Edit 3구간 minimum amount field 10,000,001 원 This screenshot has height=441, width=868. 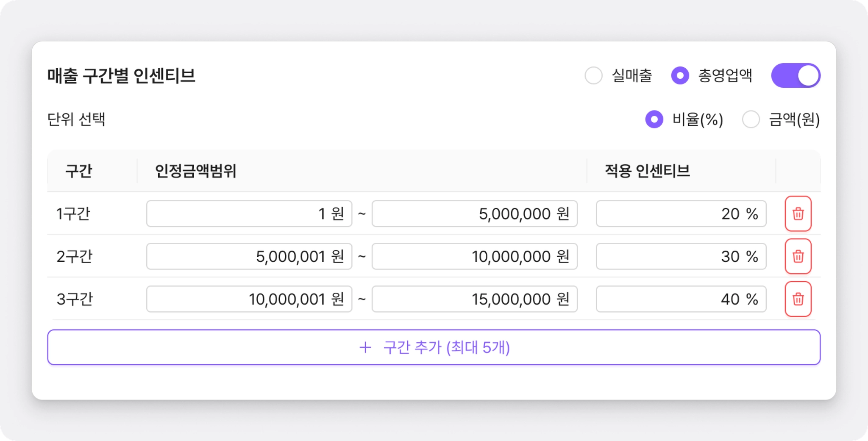[x=249, y=299]
